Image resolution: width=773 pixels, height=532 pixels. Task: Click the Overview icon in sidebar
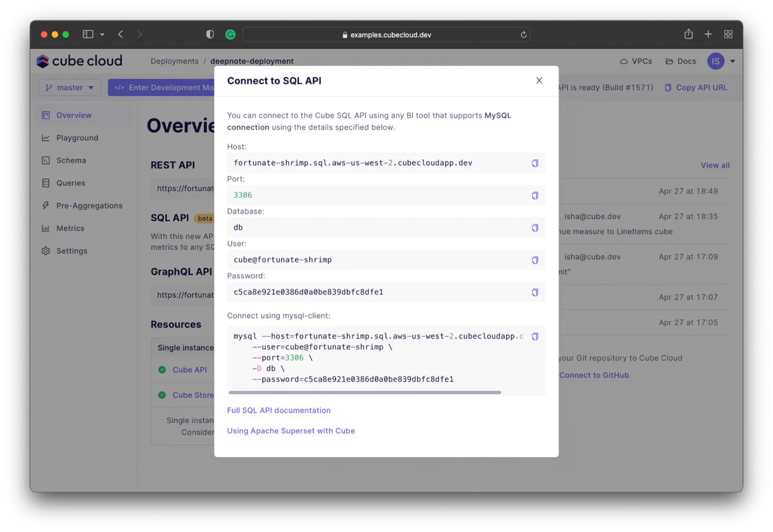click(46, 115)
